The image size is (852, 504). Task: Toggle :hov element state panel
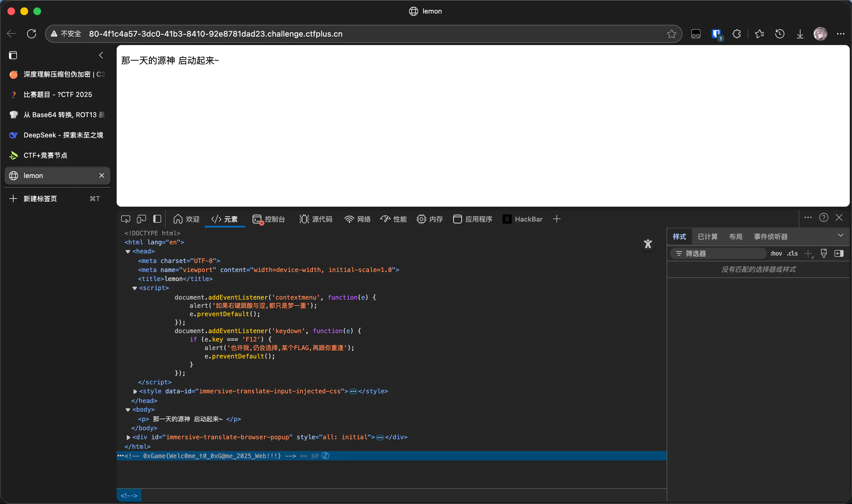(776, 253)
